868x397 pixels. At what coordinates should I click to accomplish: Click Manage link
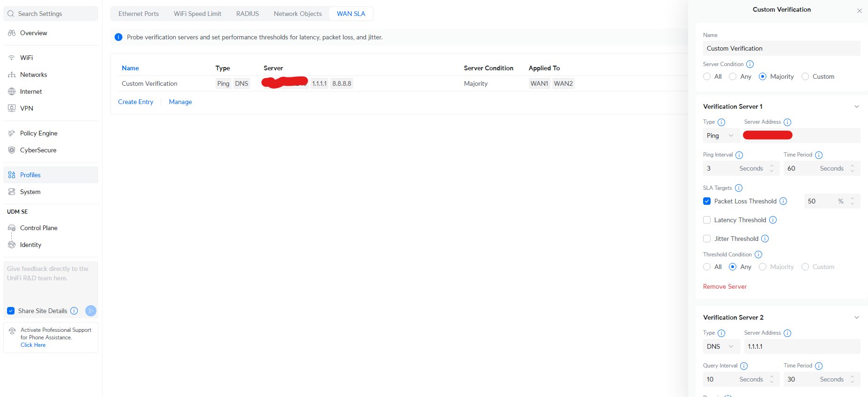point(180,102)
